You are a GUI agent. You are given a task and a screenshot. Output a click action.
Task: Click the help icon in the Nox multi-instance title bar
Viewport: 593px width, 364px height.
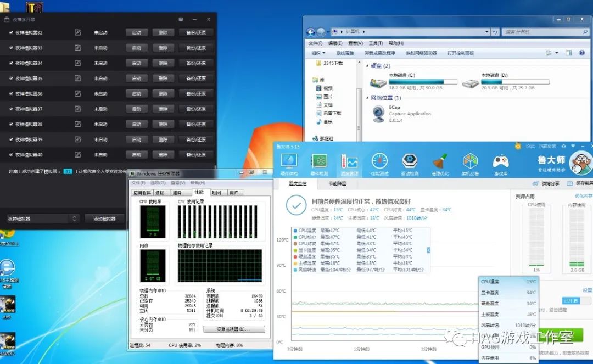click(181, 19)
